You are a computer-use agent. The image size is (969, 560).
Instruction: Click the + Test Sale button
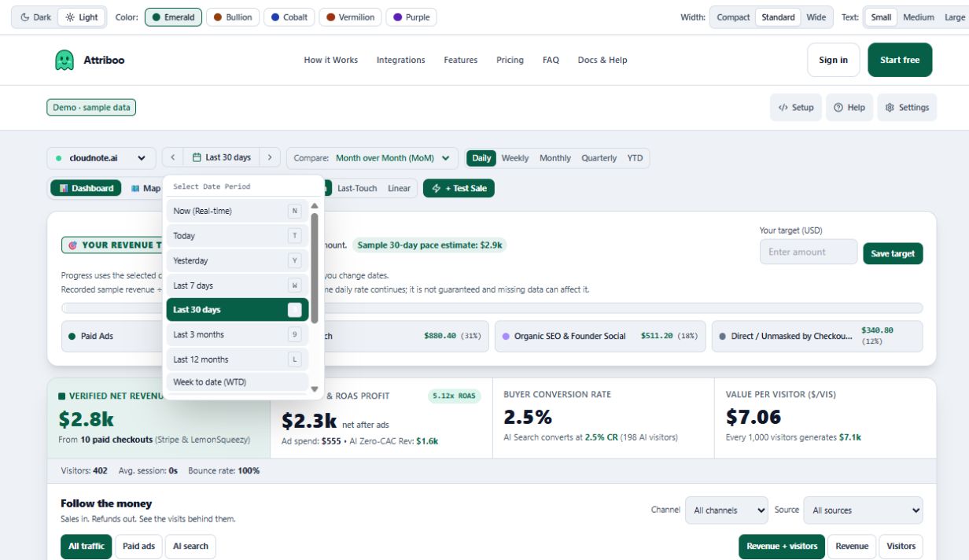(459, 189)
